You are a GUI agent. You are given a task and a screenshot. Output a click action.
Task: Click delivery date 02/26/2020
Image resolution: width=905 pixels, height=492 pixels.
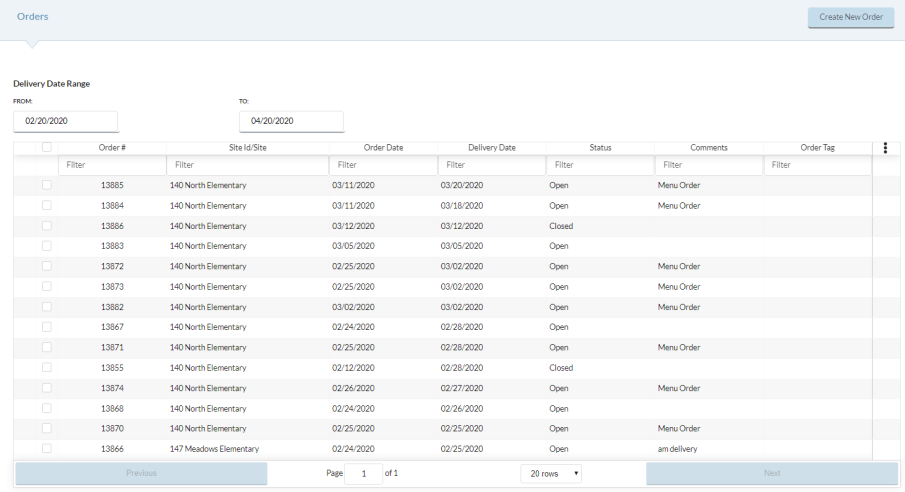point(462,408)
